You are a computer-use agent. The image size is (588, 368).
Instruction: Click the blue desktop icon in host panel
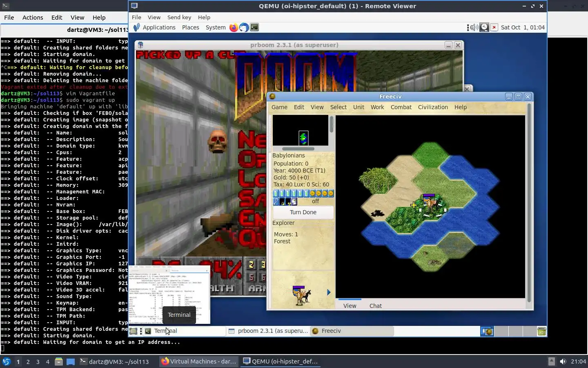click(71, 361)
